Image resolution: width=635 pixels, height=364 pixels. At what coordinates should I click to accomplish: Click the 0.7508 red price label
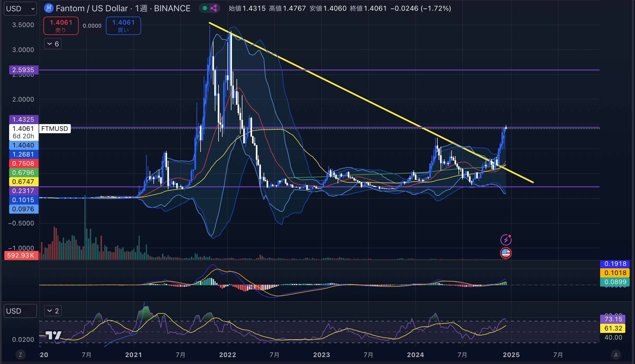point(24,164)
